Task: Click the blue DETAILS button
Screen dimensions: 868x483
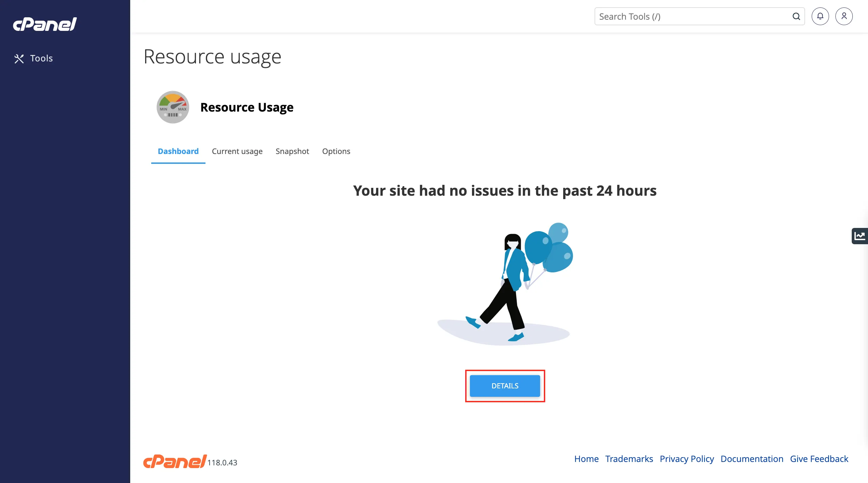Action: [x=505, y=386]
